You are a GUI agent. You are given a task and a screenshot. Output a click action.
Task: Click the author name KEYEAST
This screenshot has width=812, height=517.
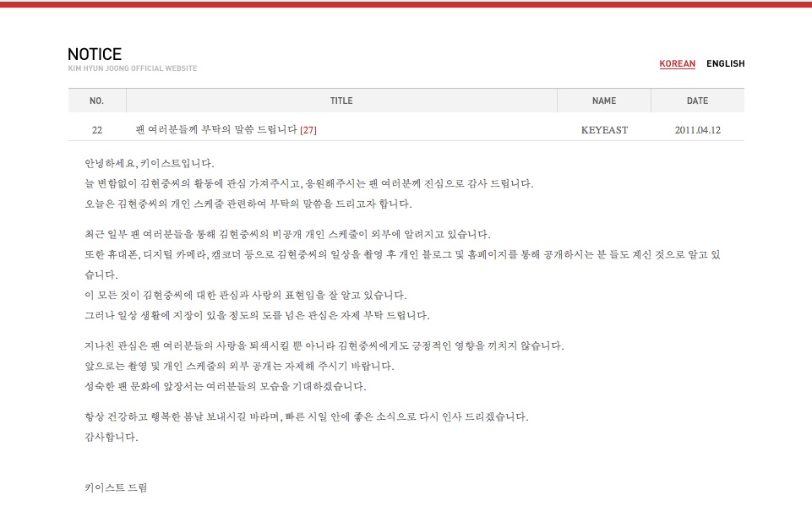tap(604, 130)
